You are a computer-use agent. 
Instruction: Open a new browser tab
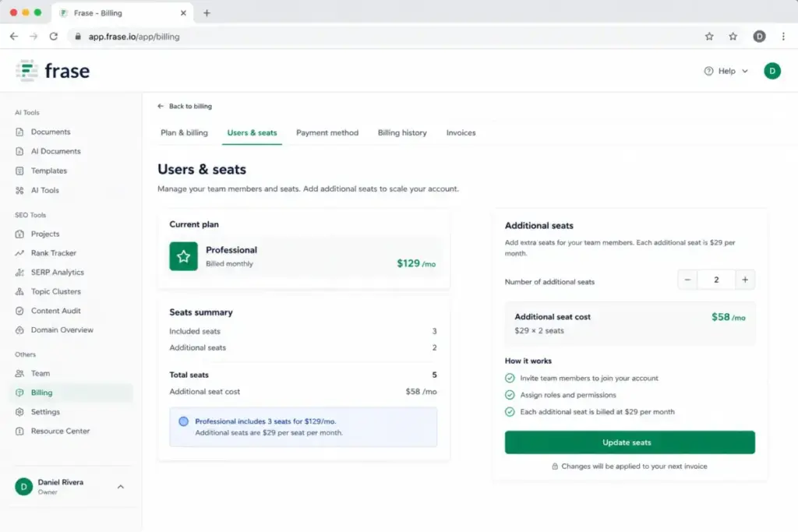[207, 13]
